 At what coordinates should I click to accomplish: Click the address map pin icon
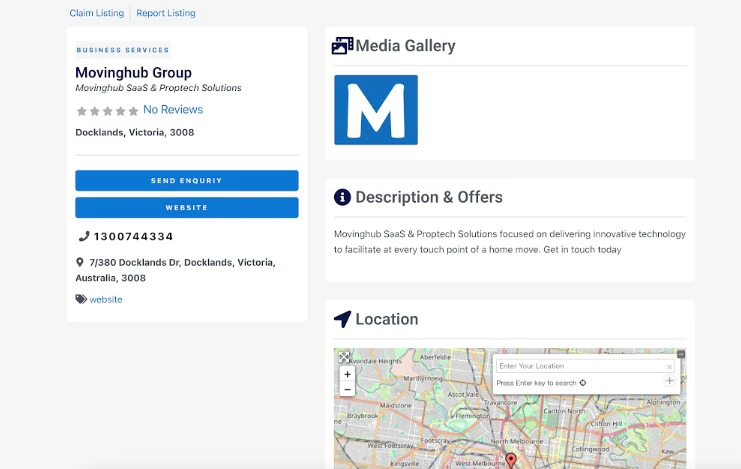(x=80, y=262)
